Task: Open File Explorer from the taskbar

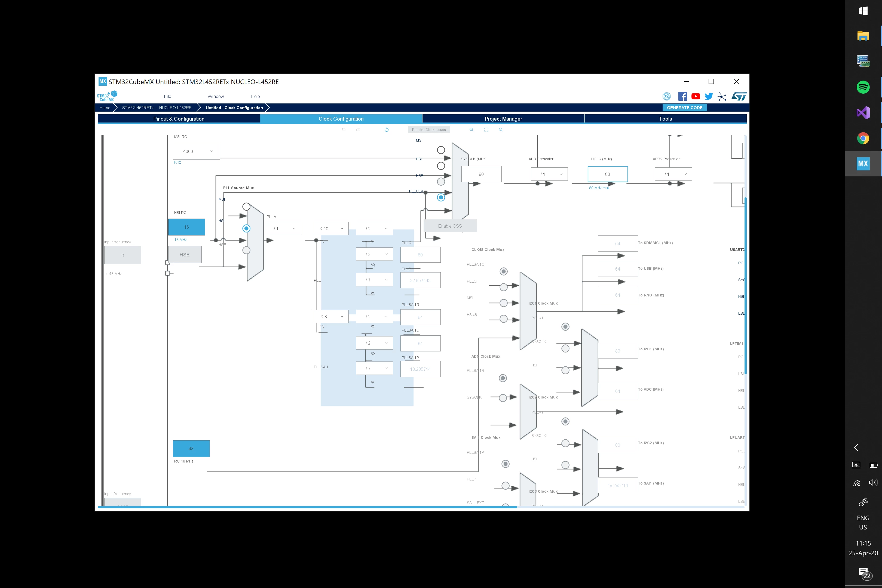Action: click(x=863, y=36)
